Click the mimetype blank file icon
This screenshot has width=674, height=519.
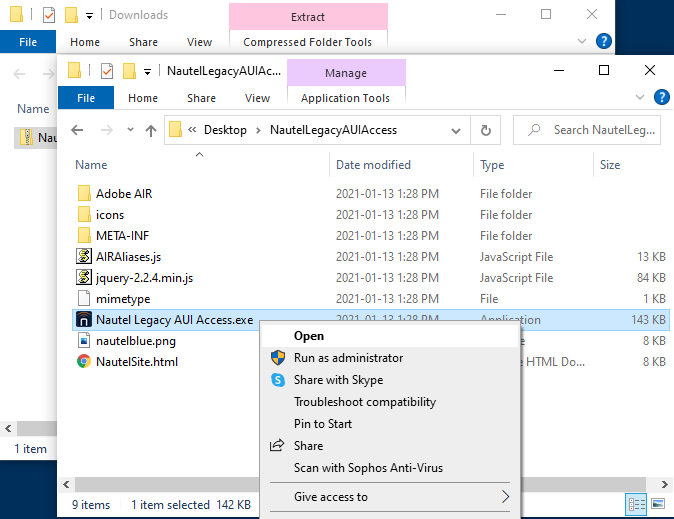[84, 298]
